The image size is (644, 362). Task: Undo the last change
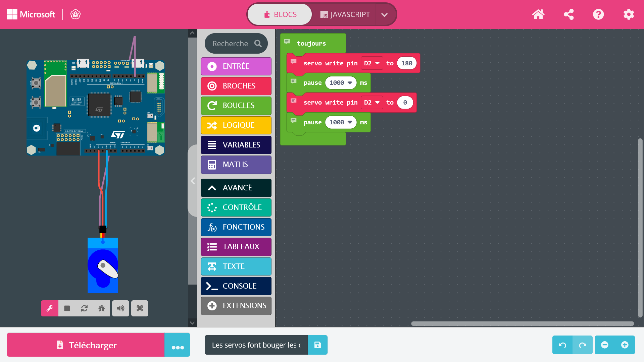(562, 345)
